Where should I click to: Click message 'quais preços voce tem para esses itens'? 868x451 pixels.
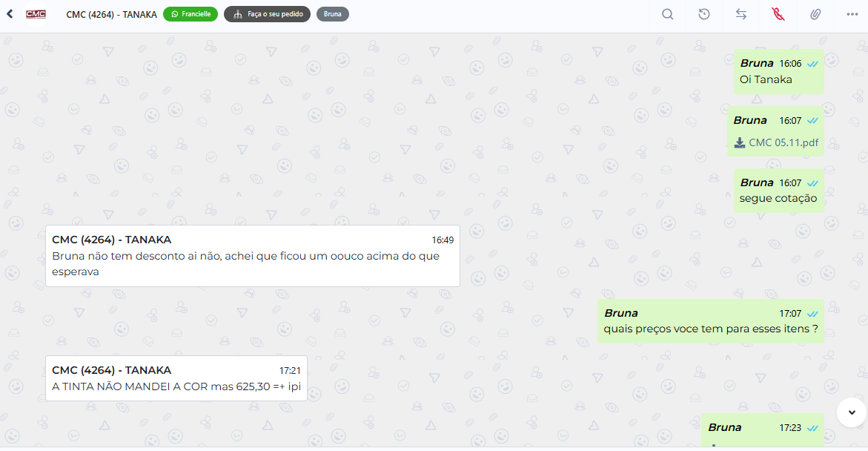pyautogui.click(x=710, y=321)
